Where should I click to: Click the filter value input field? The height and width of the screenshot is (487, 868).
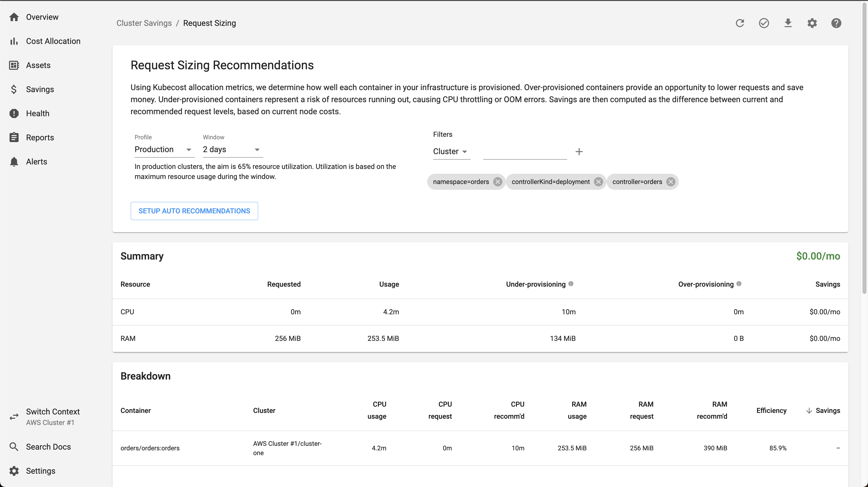click(525, 152)
